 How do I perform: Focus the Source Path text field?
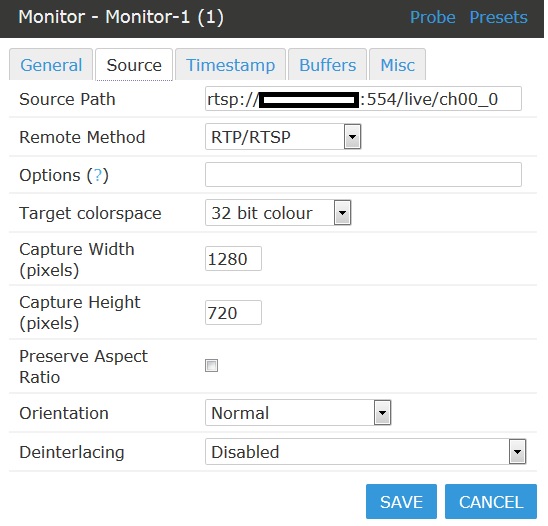[363, 99]
